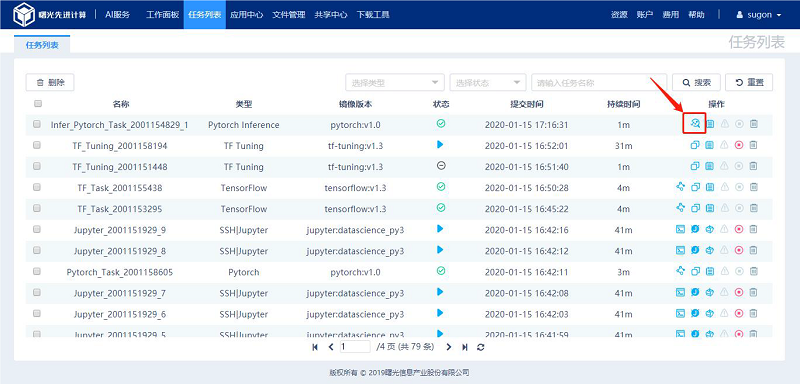Jump to last page arrow
The width and height of the screenshot is (800, 384).
point(465,347)
